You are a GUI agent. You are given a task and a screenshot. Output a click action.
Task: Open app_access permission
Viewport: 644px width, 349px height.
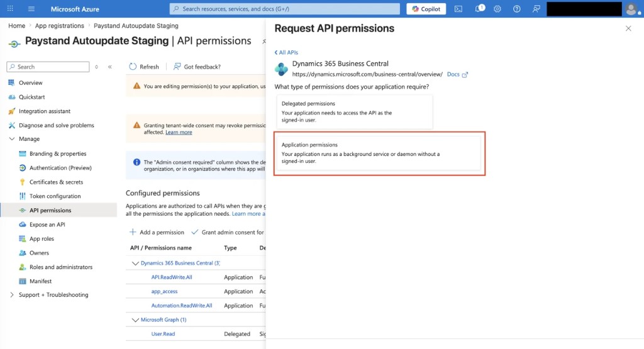pyautogui.click(x=164, y=292)
